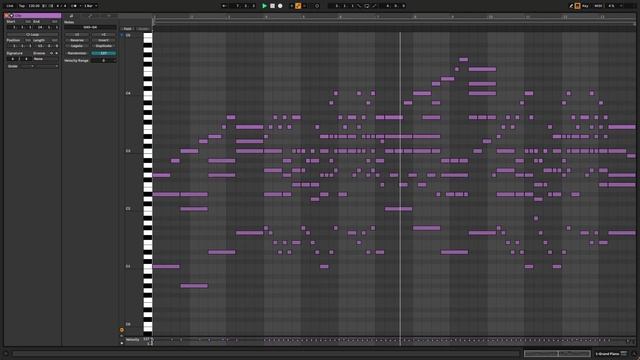Screen dimensions: 640x360
Task: Click the C2 key on the piano roll
Action: [148, 209]
